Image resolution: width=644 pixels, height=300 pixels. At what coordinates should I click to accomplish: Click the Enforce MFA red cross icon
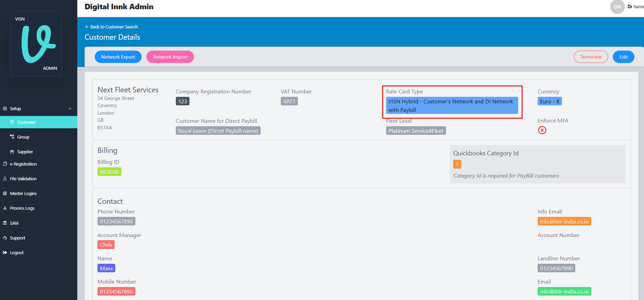tap(542, 130)
